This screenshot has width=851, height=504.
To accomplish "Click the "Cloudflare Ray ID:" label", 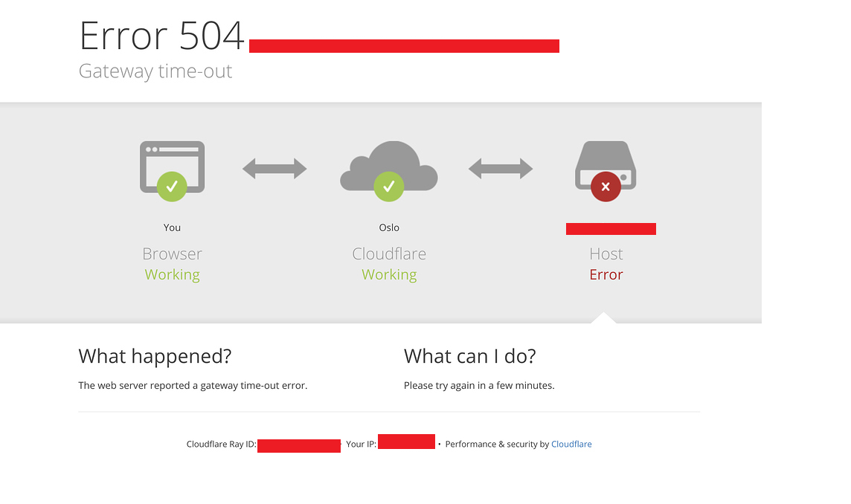I will [x=222, y=444].
